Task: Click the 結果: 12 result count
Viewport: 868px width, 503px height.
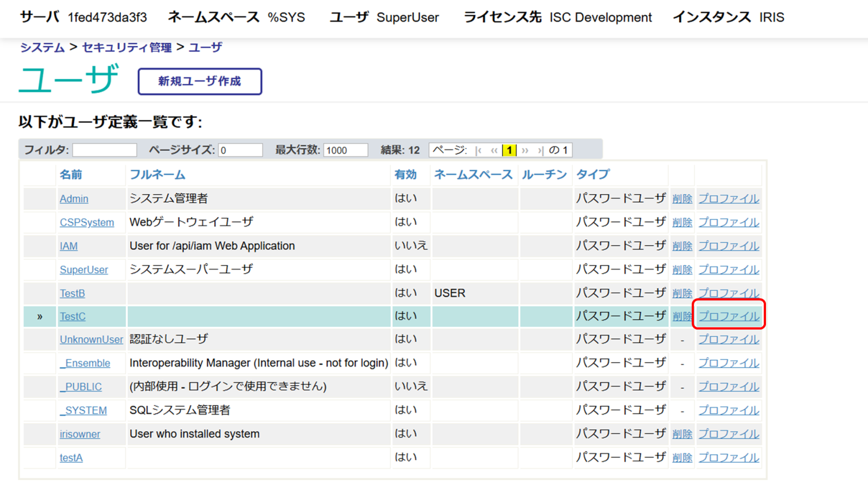Action: 400,150
